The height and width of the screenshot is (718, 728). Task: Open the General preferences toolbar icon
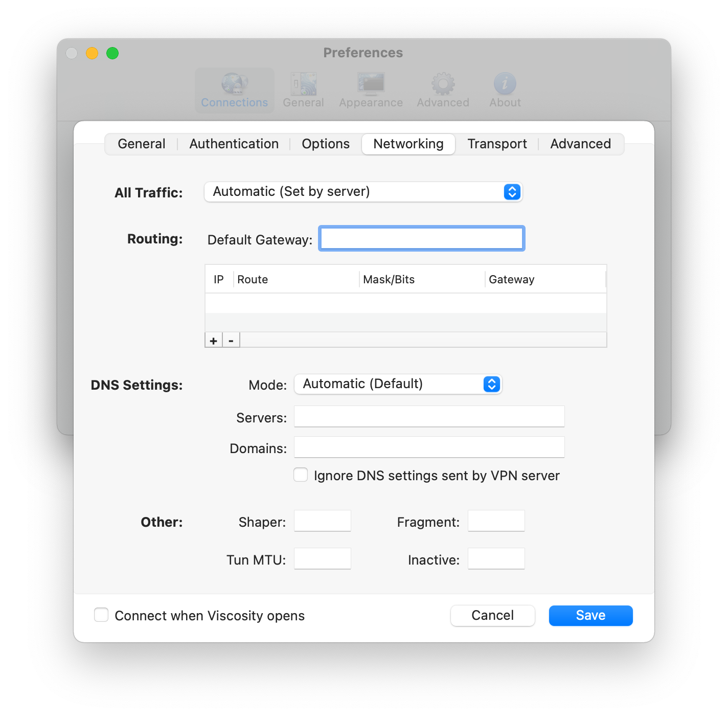(303, 84)
